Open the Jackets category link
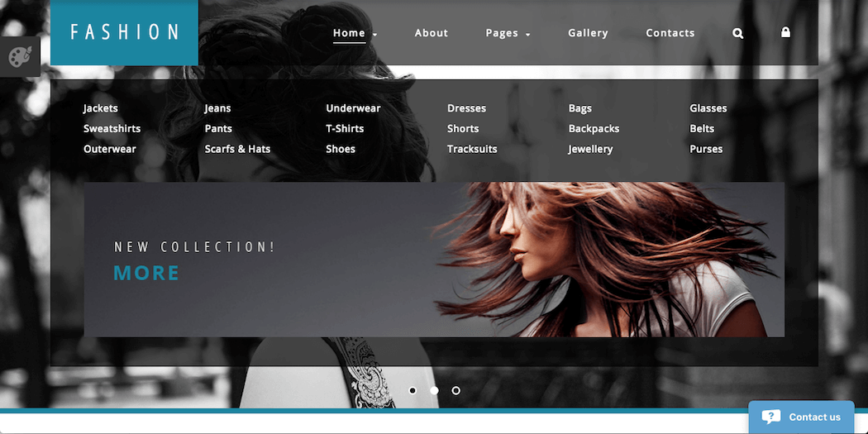The width and height of the screenshot is (868, 434). pos(101,108)
